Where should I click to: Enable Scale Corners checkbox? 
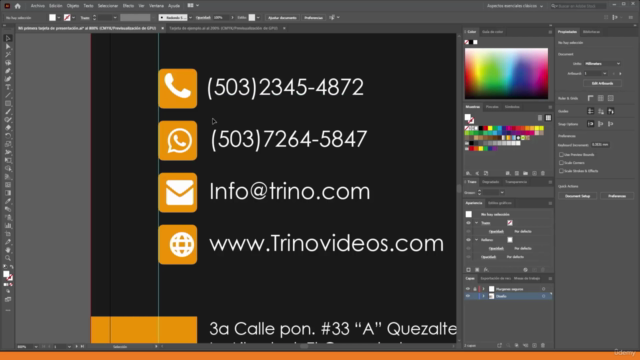pos(561,163)
